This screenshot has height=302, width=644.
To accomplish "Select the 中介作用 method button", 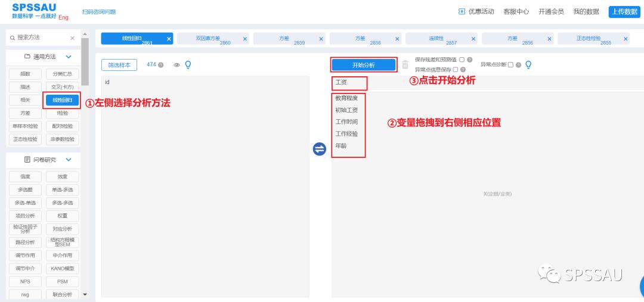I will point(63,255).
